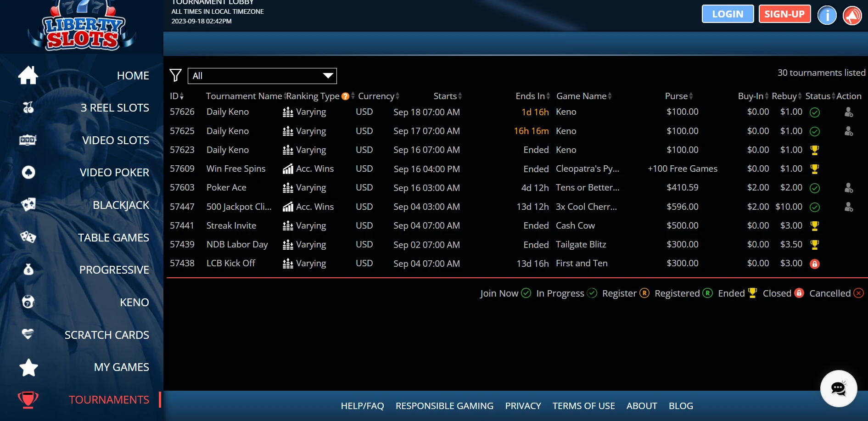Image resolution: width=868 pixels, height=421 pixels.
Task: Click the filter funnel icon
Action: coord(175,75)
